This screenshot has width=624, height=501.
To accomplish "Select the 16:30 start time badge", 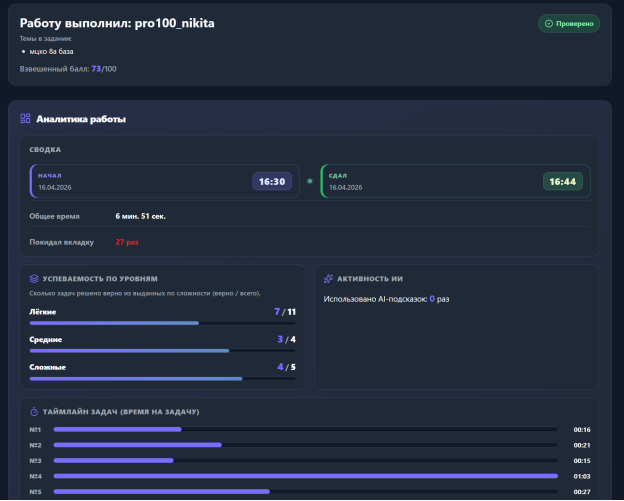I will pyautogui.click(x=272, y=182).
